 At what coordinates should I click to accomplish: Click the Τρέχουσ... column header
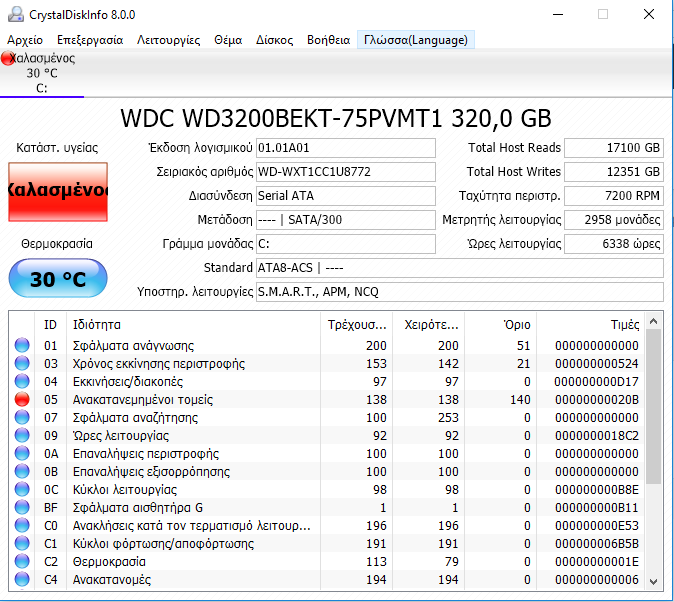click(x=356, y=325)
